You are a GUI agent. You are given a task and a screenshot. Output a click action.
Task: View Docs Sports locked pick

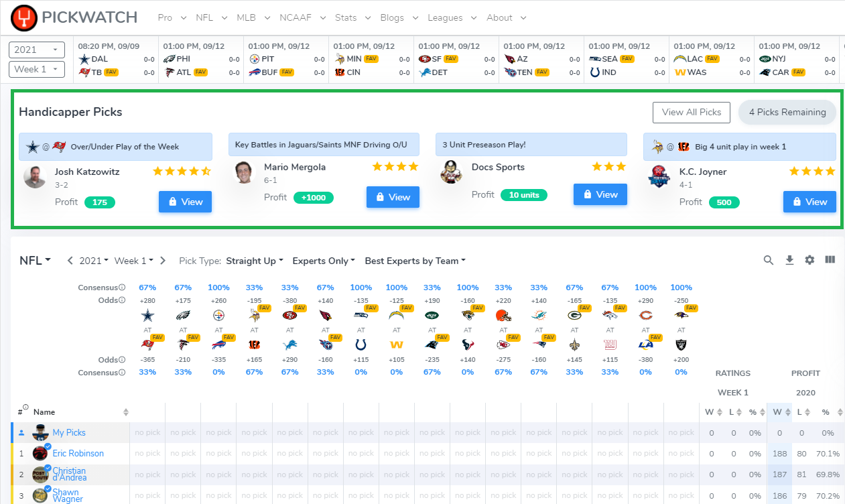click(x=600, y=194)
